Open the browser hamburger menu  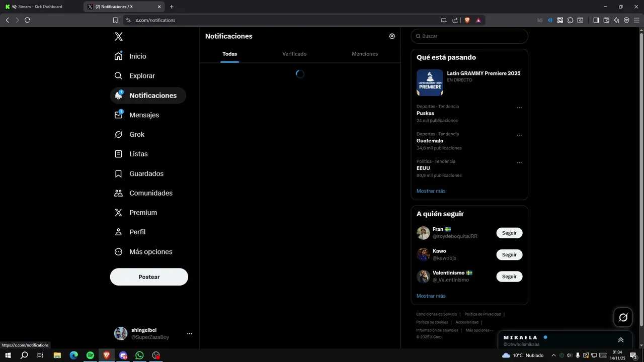[637, 20]
